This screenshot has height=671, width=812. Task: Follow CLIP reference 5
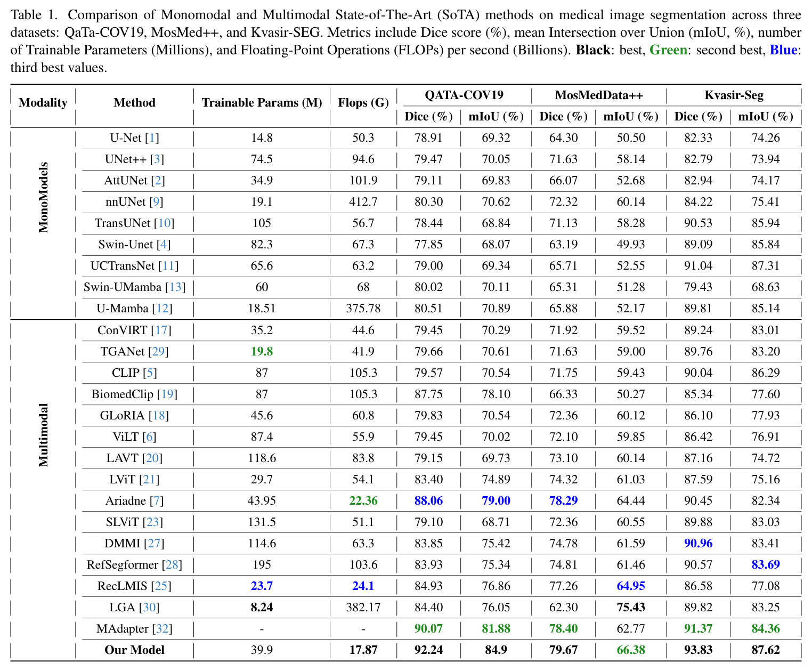pos(150,373)
